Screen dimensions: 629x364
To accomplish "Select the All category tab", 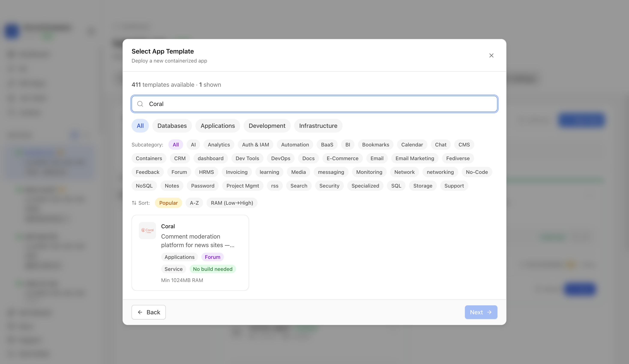I will point(140,126).
